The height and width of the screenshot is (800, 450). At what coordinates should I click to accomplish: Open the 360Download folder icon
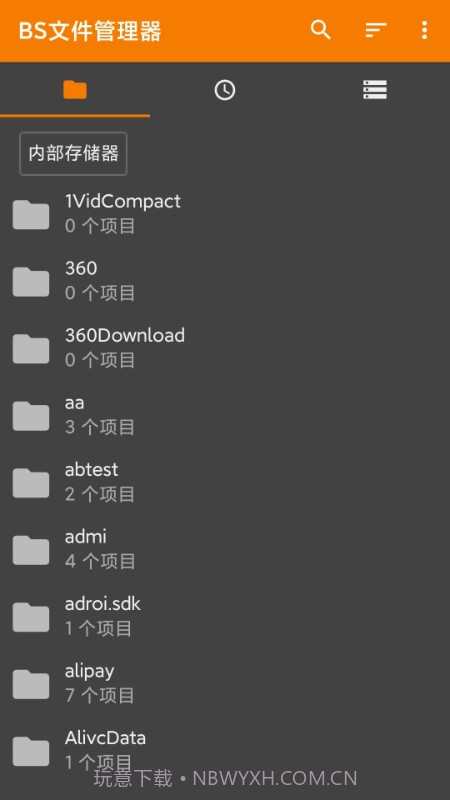[31, 349]
